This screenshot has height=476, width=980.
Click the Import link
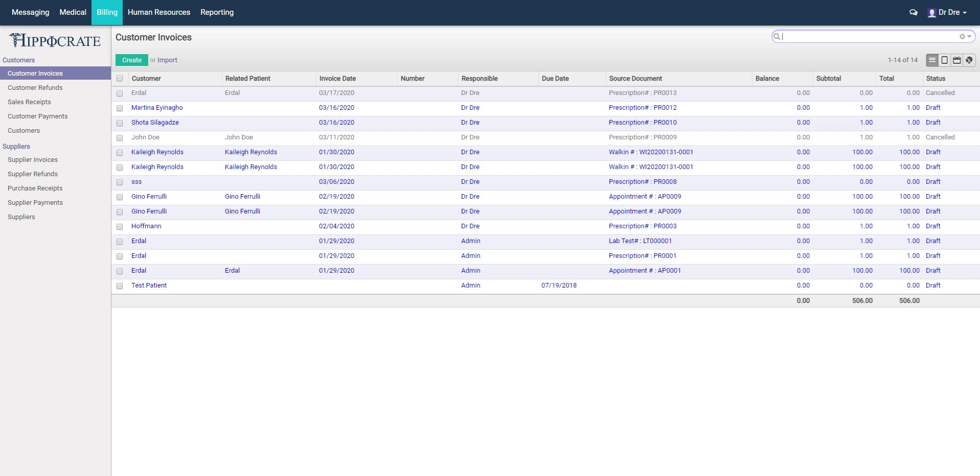(168, 60)
